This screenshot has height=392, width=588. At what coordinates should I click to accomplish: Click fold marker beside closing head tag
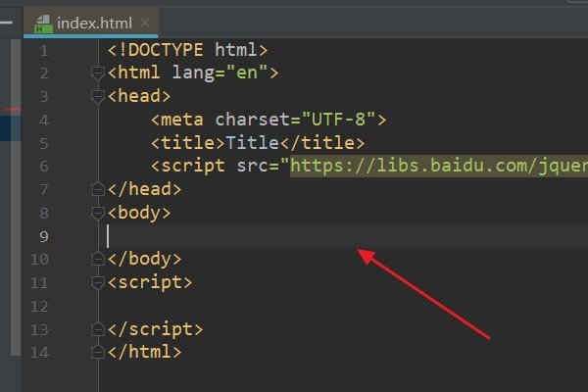pos(97,189)
